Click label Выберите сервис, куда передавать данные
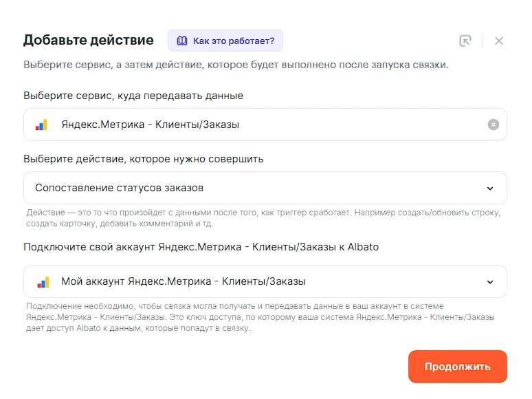The height and width of the screenshot is (399, 532). (x=133, y=96)
